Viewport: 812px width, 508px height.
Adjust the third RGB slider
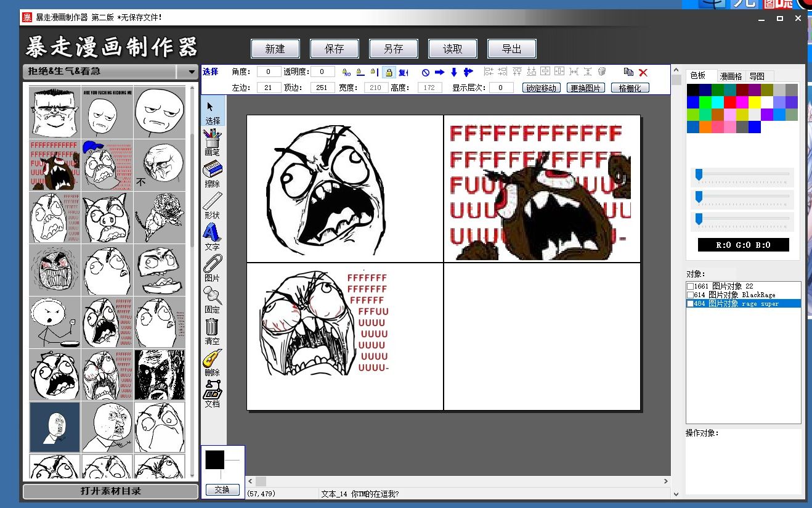pyautogui.click(x=742, y=221)
